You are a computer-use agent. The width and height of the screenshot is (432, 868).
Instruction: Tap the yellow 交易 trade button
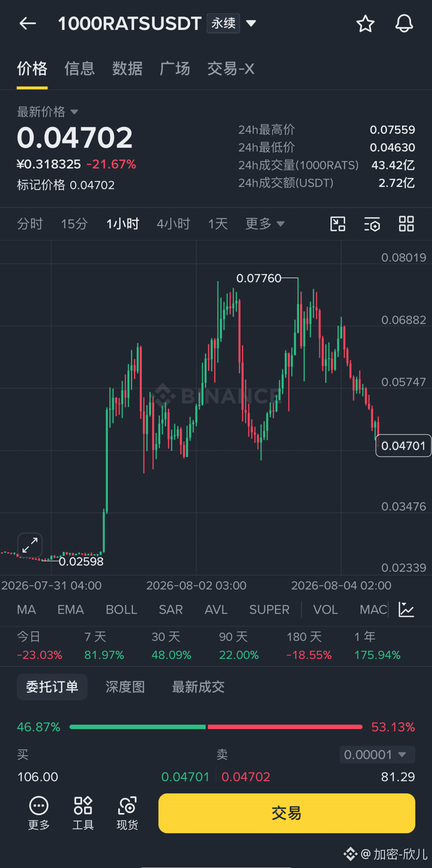pyautogui.click(x=287, y=813)
